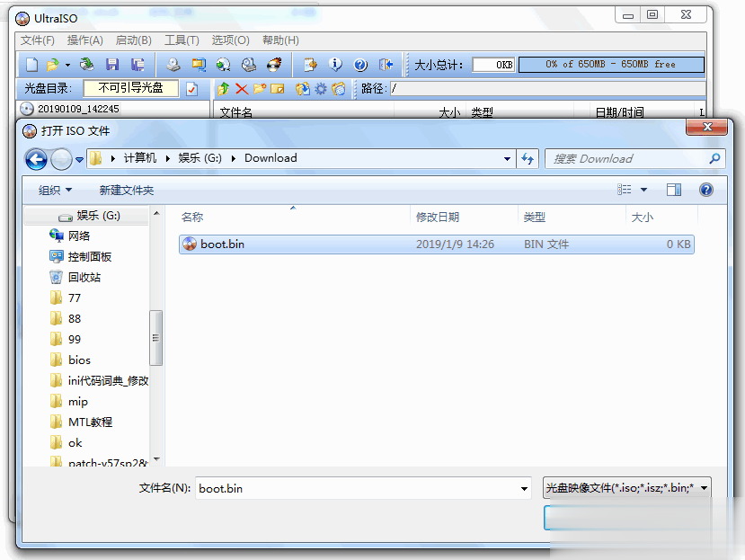
Task: Create a new image with New file icon
Action: tap(31, 64)
